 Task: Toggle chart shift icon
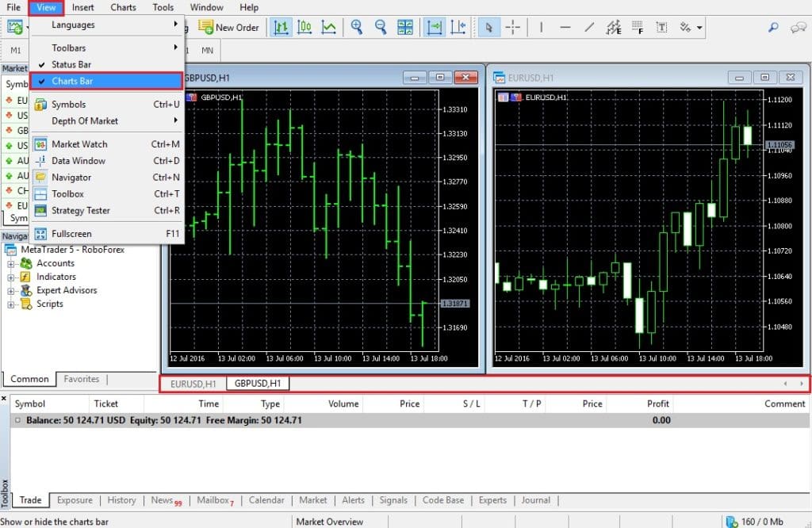click(458, 28)
